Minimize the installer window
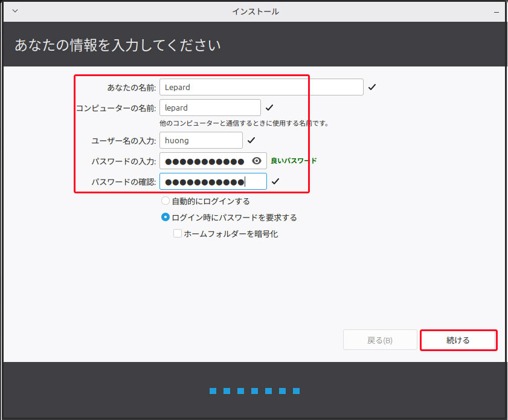This screenshot has width=508, height=420. click(x=497, y=12)
